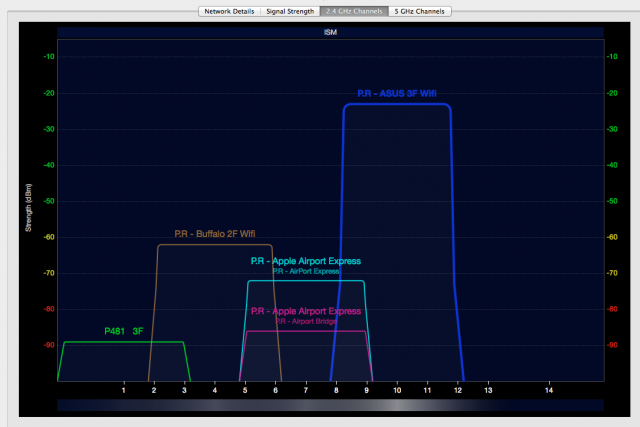Click channel 11 on the x-axis

[427, 390]
